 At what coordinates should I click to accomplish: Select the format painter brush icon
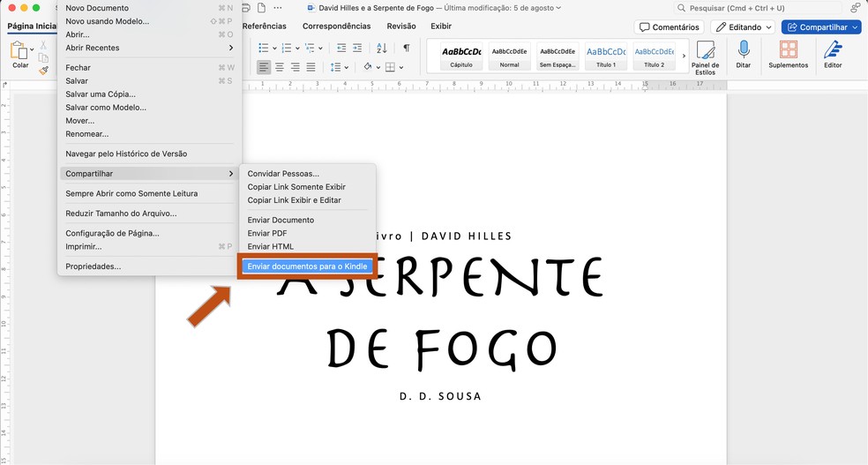click(43, 70)
